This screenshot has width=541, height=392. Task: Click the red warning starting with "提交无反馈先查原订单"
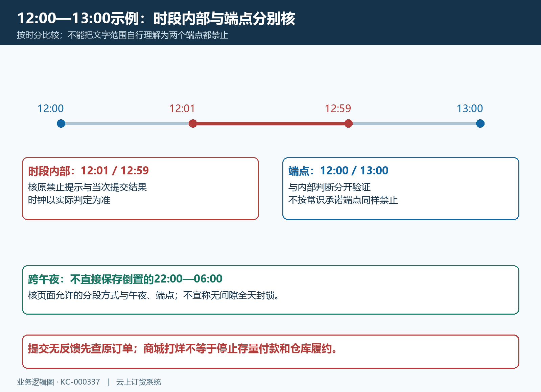click(183, 348)
